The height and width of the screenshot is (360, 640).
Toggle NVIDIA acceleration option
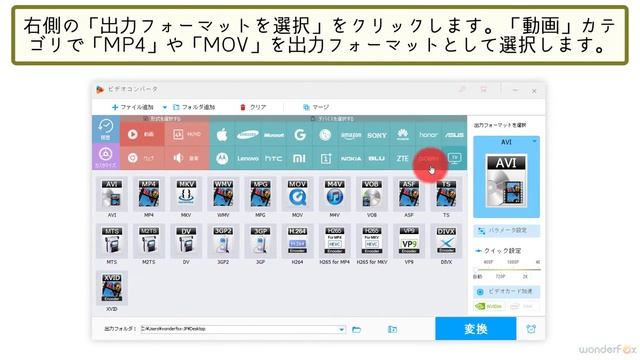point(489,306)
